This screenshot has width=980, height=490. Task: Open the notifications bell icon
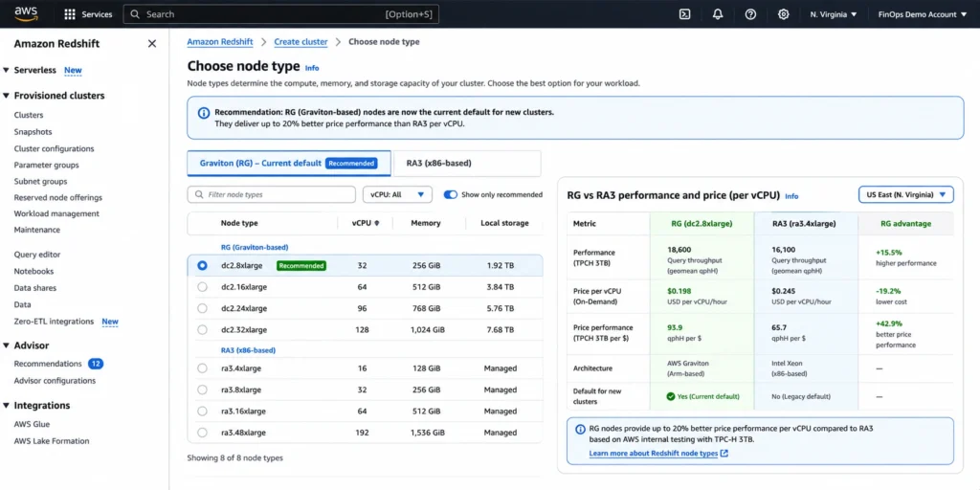718,14
